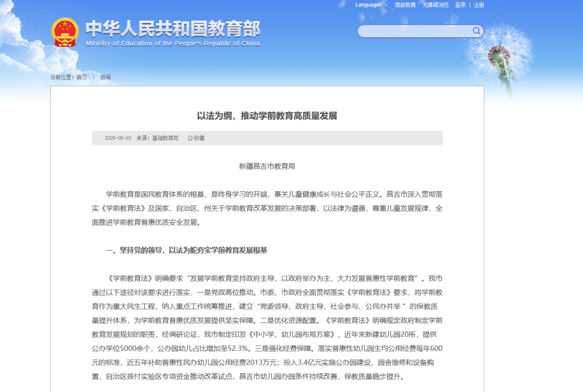This screenshot has height=392, width=583.
Task: Click the 注册 register link
Action: (x=478, y=4)
